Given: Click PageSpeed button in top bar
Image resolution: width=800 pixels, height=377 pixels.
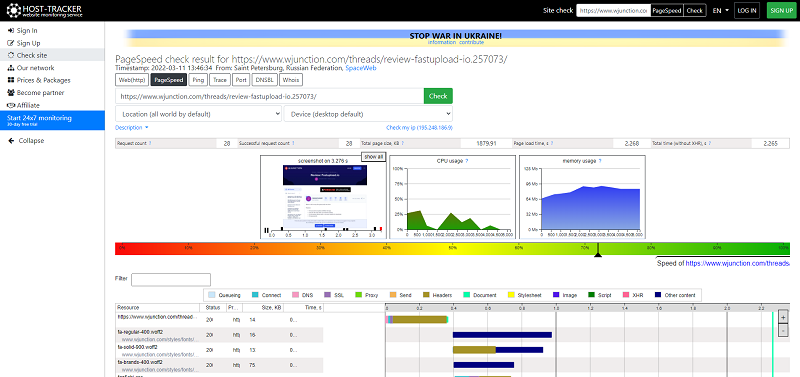Looking at the screenshot, I should coord(667,10).
